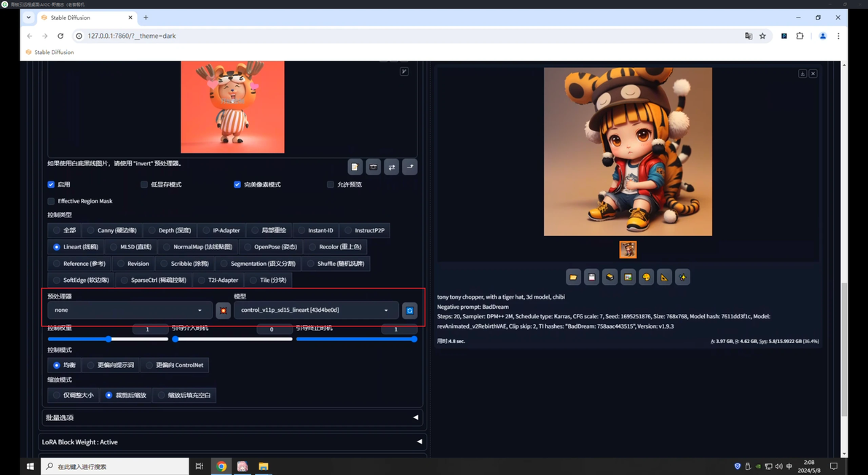
Task: Click the 引导终止时机 value field
Action: 398,329
